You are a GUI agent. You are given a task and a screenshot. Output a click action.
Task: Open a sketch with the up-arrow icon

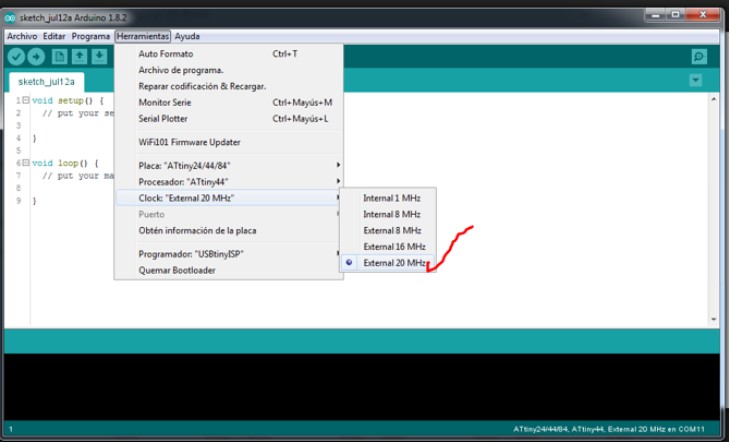tap(79, 57)
